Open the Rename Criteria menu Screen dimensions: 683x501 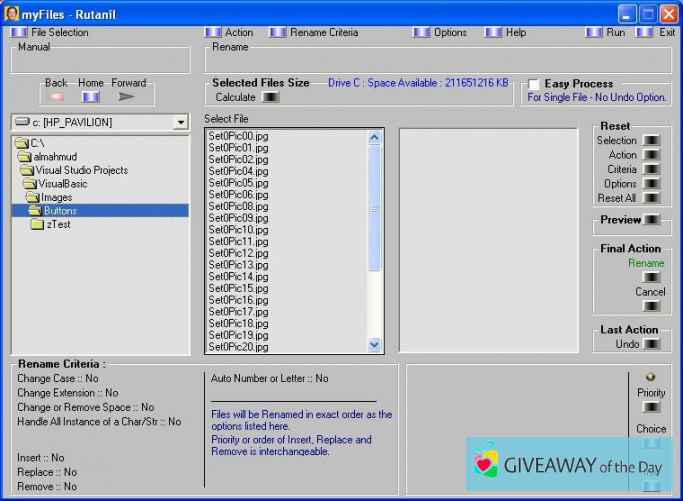tap(320, 32)
